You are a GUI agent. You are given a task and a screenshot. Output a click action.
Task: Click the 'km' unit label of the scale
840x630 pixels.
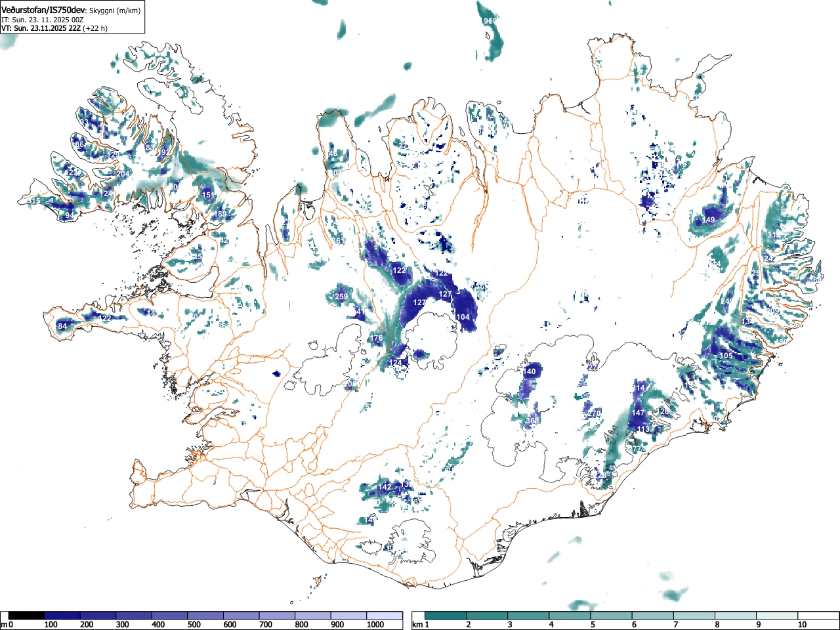417,625
